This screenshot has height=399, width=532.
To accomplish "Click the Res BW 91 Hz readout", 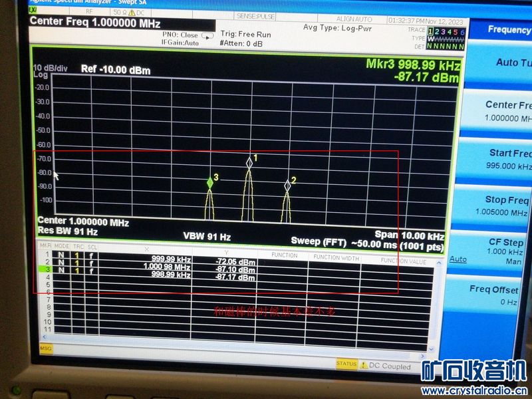I will pos(68,231).
